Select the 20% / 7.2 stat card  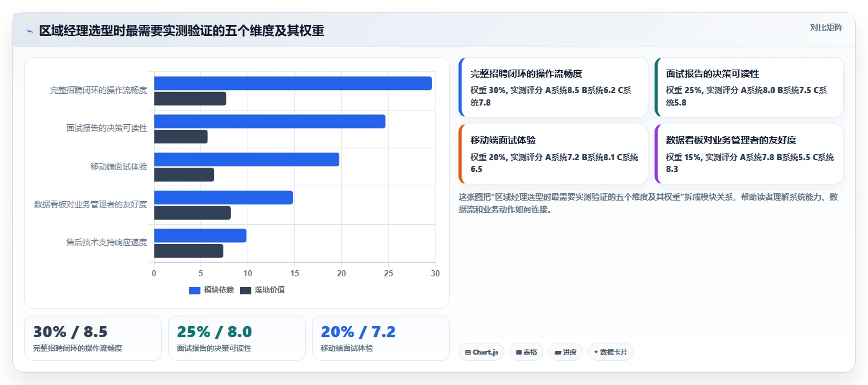click(x=381, y=338)
